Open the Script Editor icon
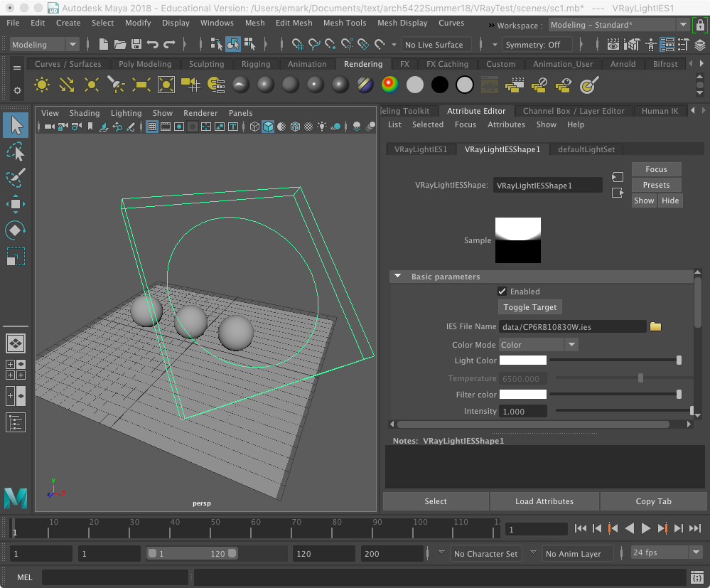The width and height of the screenshot is (710, 588). (697, 577)
